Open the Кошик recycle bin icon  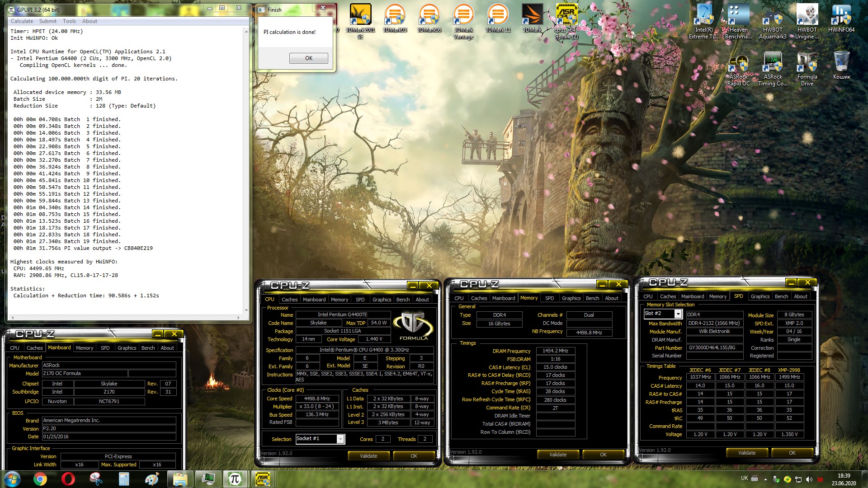(x=841, y=66)
